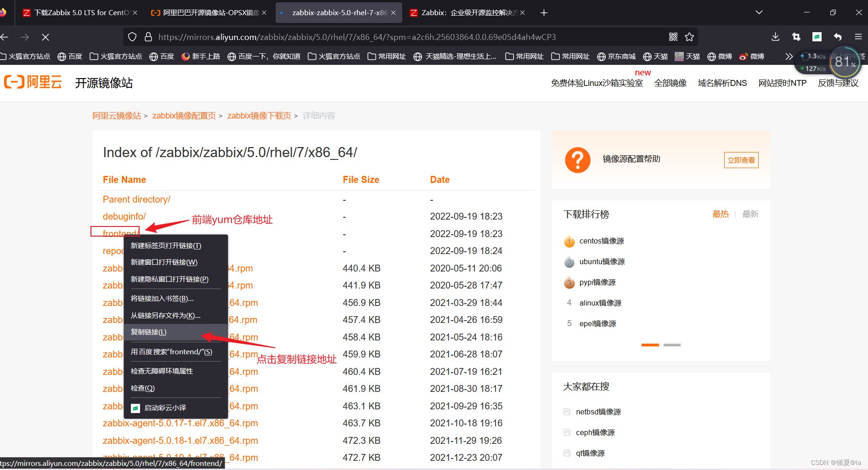Click 全部镜像 in the site header
Image resolution: width=868 pixels, height=470 pixels.
coord(671,83)
